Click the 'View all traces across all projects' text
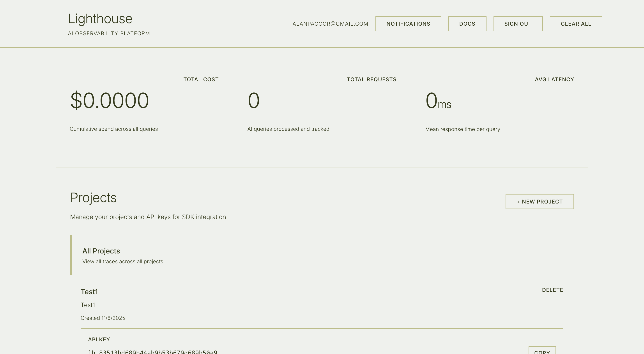The image size is (644, 354). pyautogui.click(x=122, y=262)
